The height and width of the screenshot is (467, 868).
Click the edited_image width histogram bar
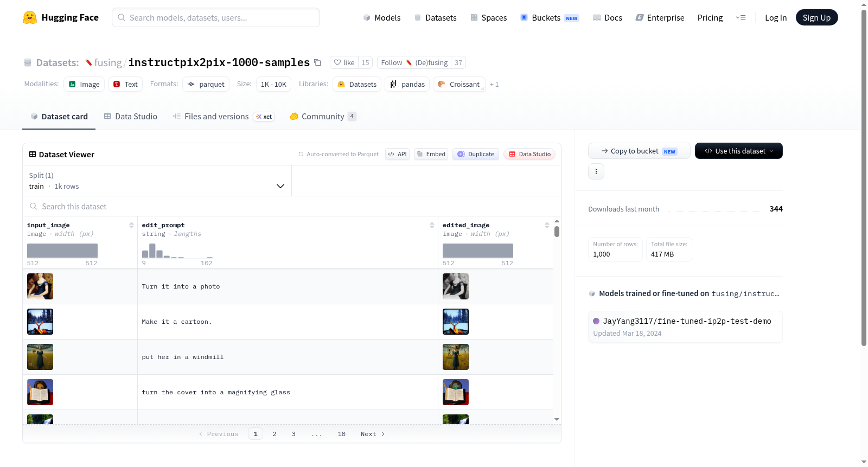tap(478, 251)
